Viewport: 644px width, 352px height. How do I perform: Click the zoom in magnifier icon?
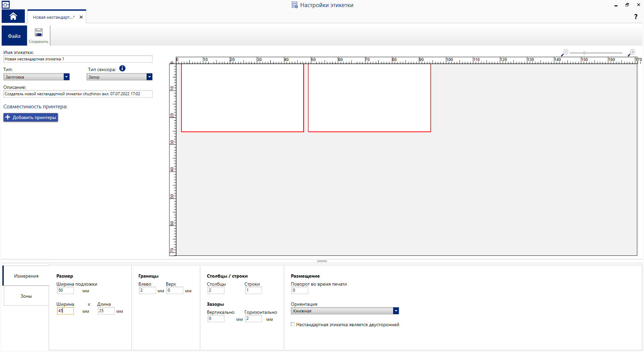632,53
